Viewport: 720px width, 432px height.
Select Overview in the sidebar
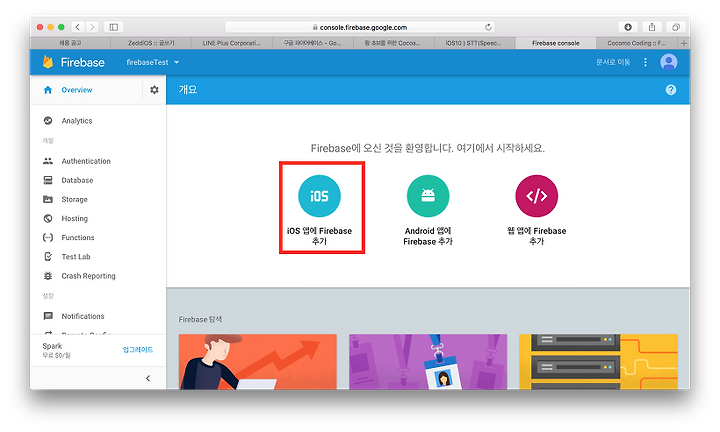[x=77, y=90]
